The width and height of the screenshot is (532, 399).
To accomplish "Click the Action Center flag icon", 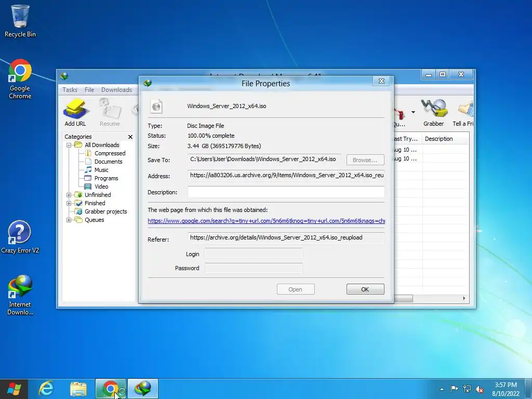I will pos(454,389).
